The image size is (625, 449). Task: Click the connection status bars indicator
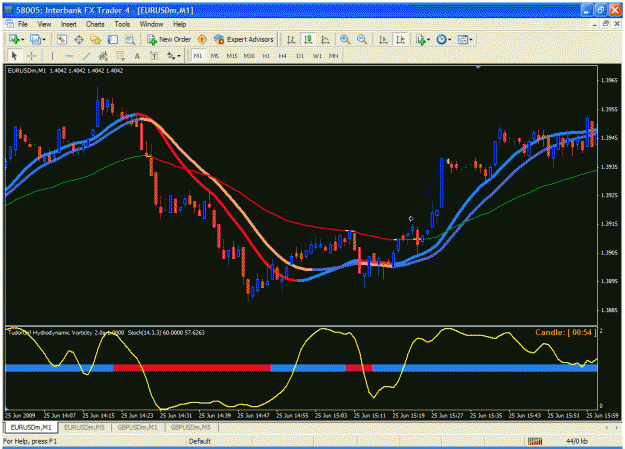(535, 441)
